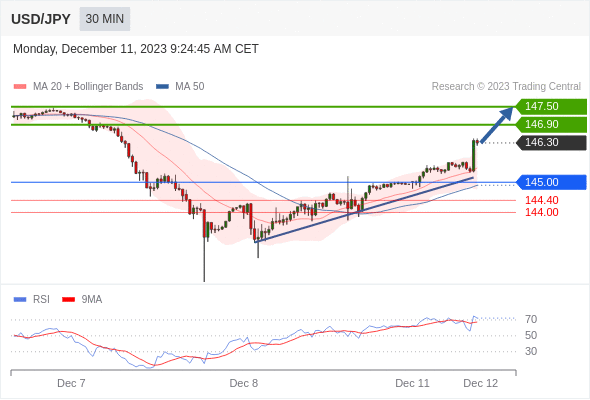Click the 30 MIN timeframe button

tap(105, 19)
